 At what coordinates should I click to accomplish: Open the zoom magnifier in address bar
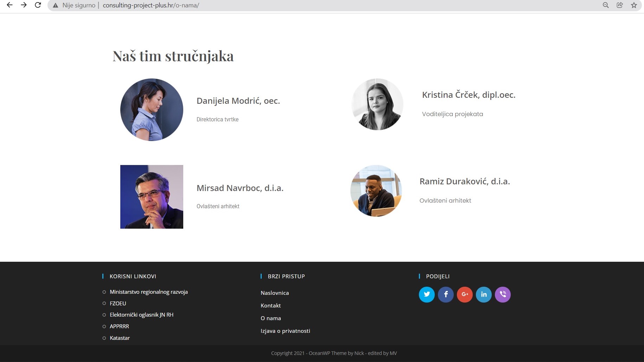tap(605, 5)
